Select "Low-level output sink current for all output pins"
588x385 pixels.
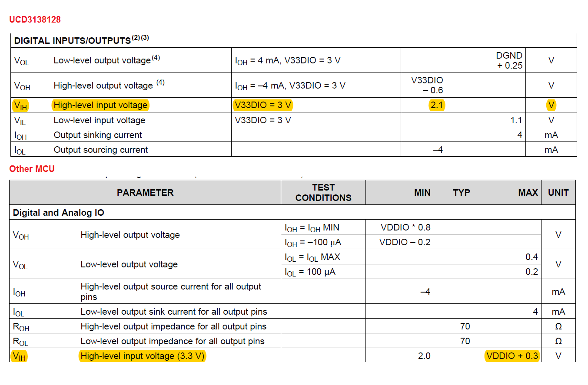[x=174, y=312]
